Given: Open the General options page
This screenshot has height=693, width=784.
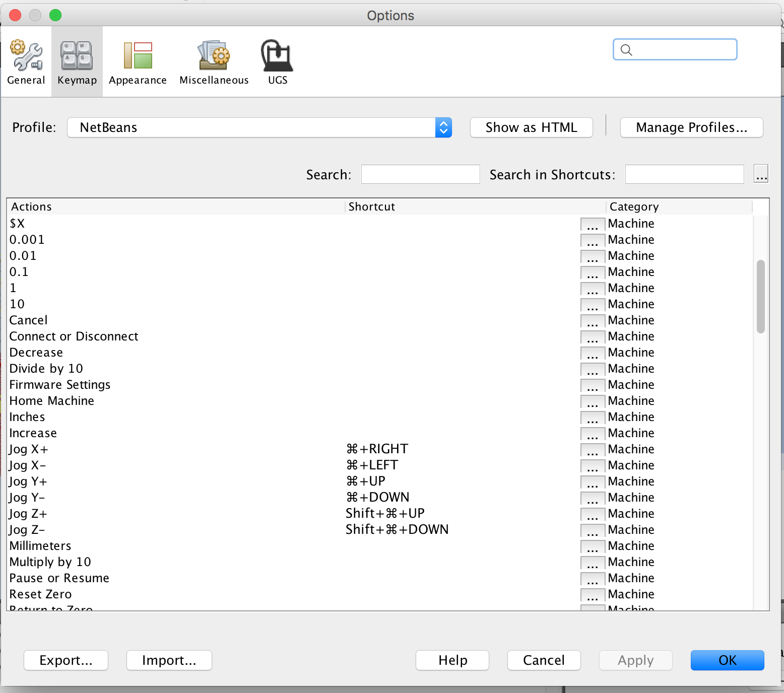Looking at the screenshot, I should 26,60.
